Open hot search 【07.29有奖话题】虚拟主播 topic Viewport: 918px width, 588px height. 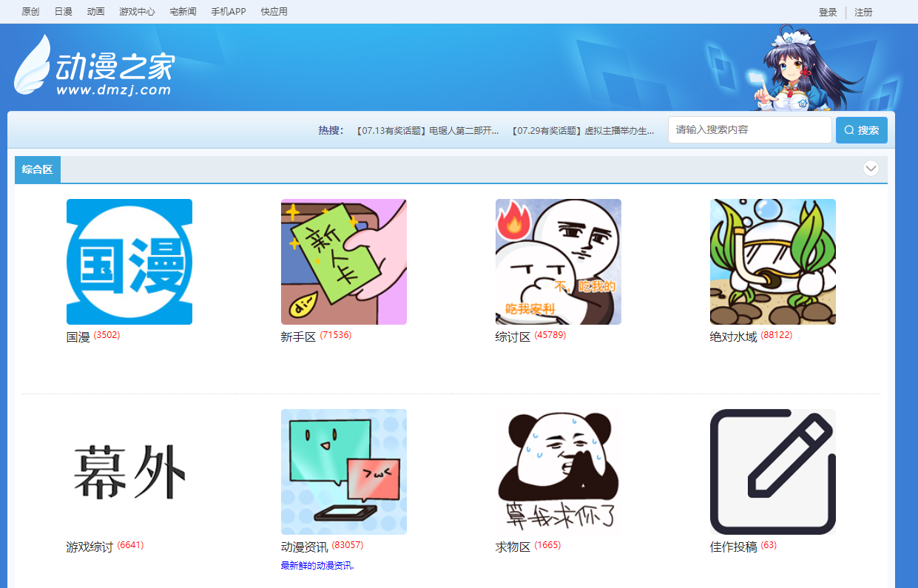tap(583, 131)
